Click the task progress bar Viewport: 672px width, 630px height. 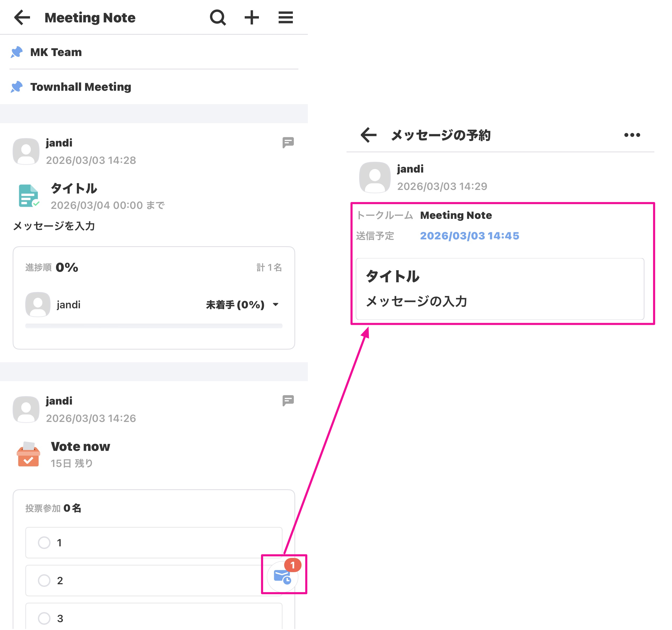[x=154, y=326]
